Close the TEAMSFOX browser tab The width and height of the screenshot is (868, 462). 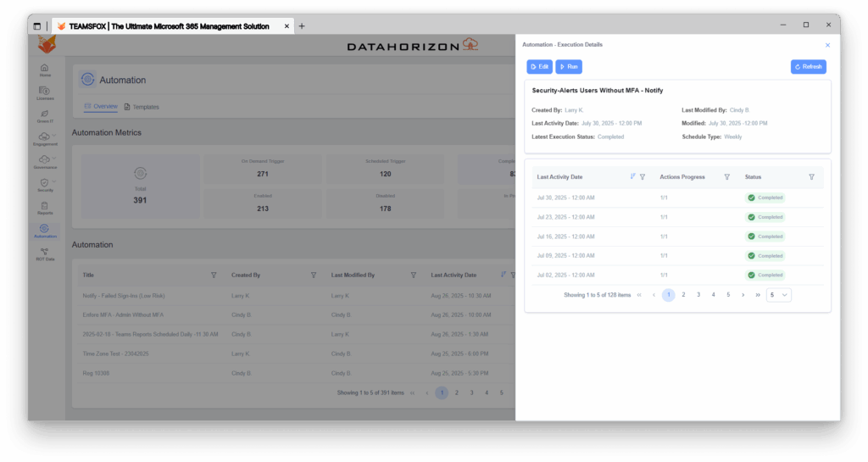click(287, 26)
